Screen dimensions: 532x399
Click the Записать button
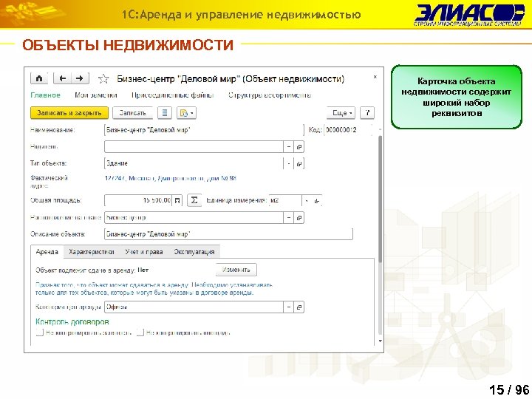point(133,113)
